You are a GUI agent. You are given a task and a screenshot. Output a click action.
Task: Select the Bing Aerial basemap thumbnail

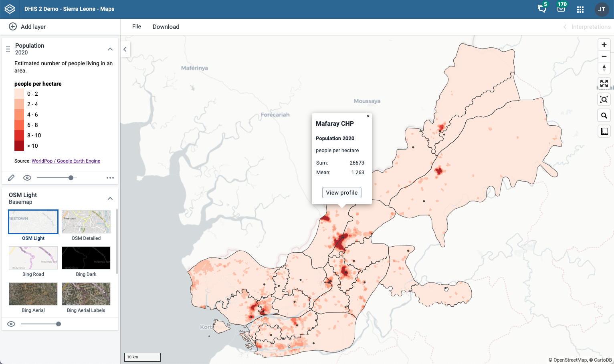[x=33, y=294]
